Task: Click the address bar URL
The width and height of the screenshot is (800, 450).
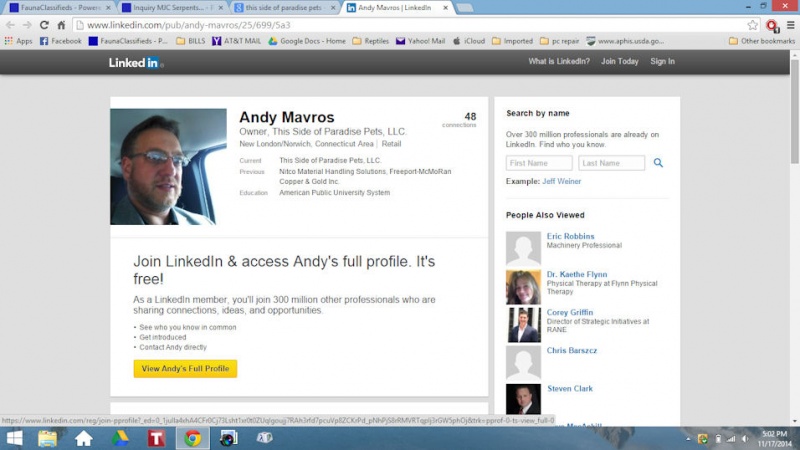Action: click(x=189, y=25)
